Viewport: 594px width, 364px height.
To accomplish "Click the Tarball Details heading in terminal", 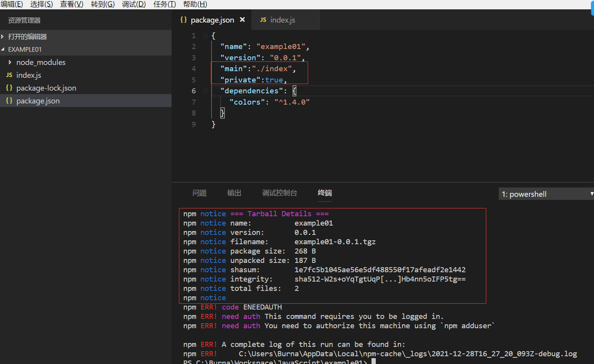I will (279, 214).
